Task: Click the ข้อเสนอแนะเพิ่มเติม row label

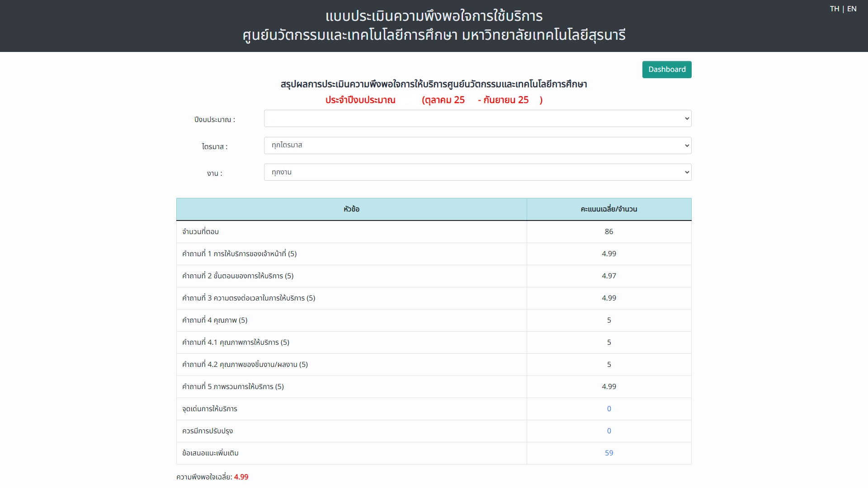Action: point(210,453)
